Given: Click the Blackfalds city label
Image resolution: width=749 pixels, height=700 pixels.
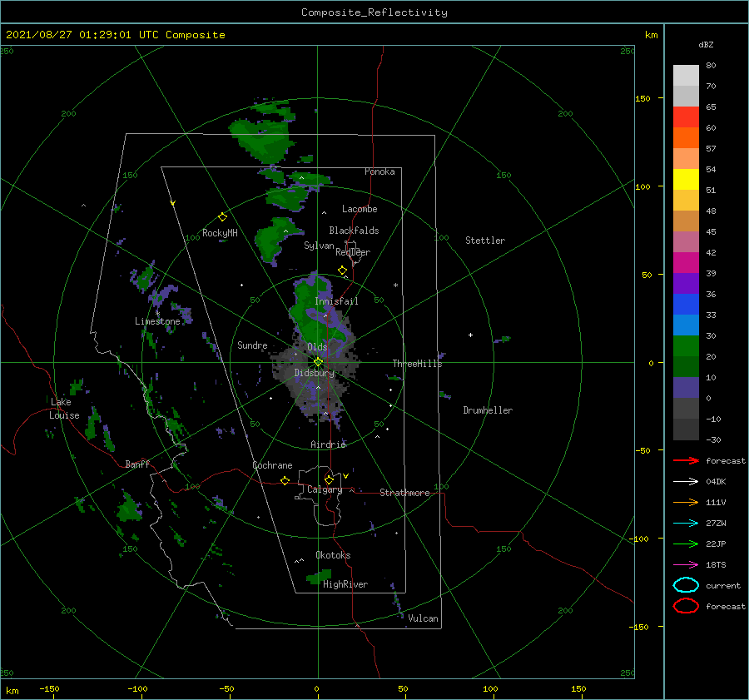Looking at the screenshot, I should pyautogui.click(x=354, y=231).
